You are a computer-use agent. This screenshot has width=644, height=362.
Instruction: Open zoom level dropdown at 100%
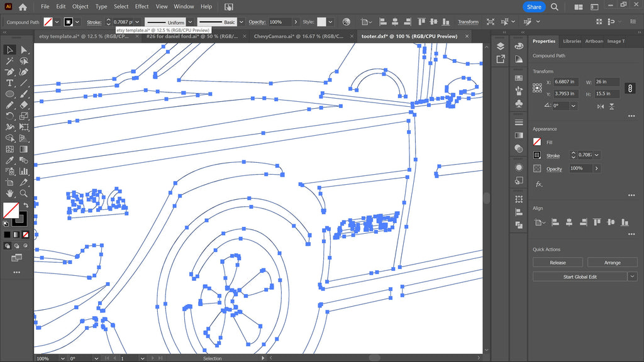[x=62, y=358]
